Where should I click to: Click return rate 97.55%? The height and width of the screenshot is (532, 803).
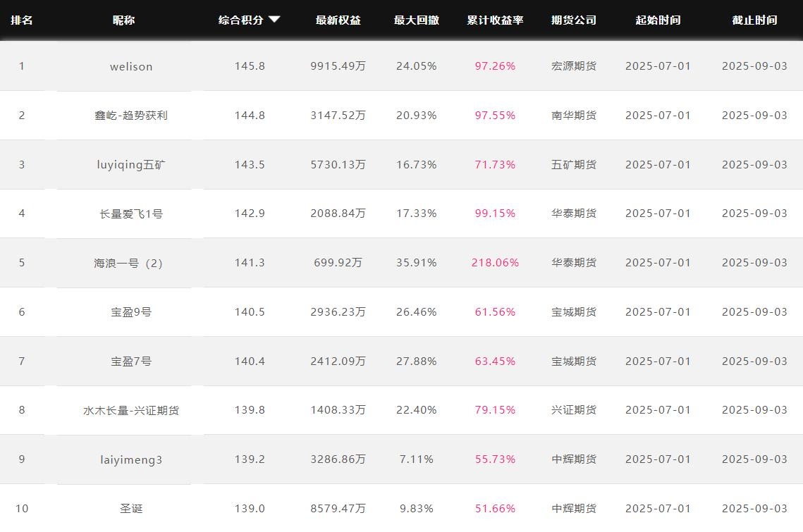(x=495, y=115)
